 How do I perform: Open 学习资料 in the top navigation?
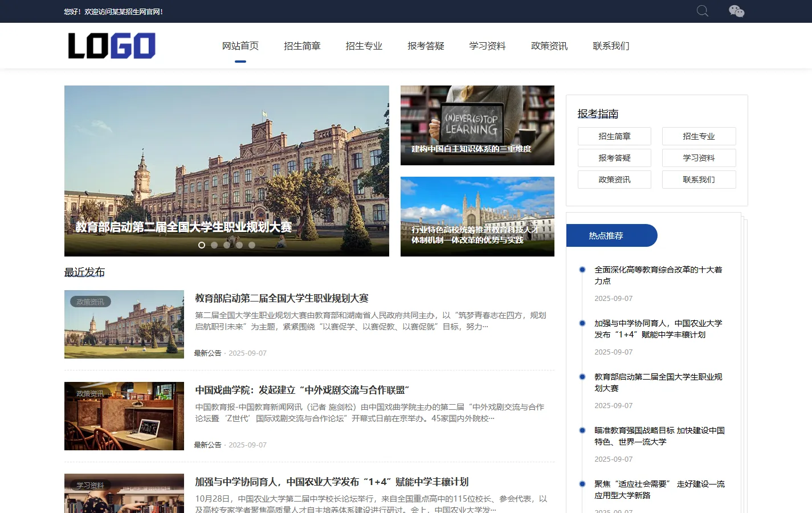[487, 46]
